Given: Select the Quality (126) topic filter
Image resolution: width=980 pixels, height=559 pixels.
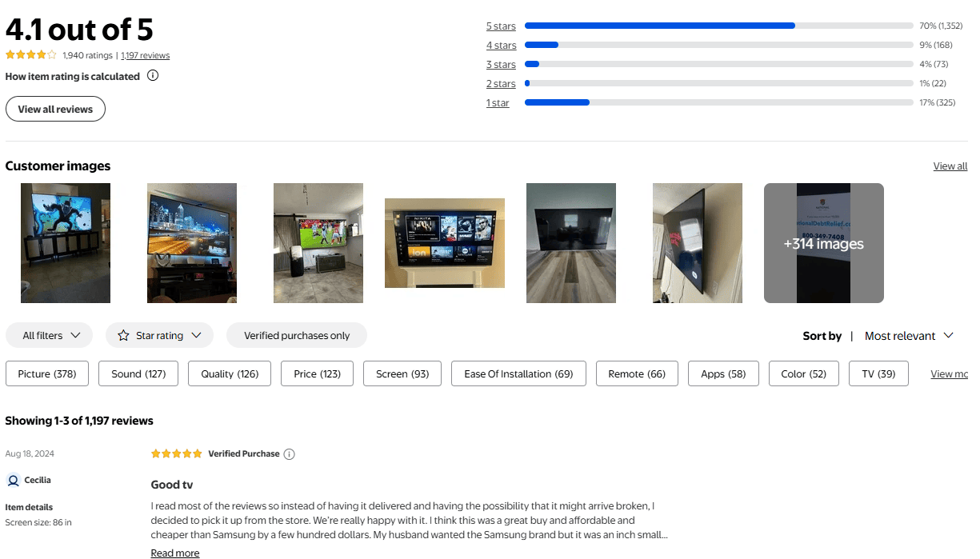Looking at the screenshot, I should 229,373.
